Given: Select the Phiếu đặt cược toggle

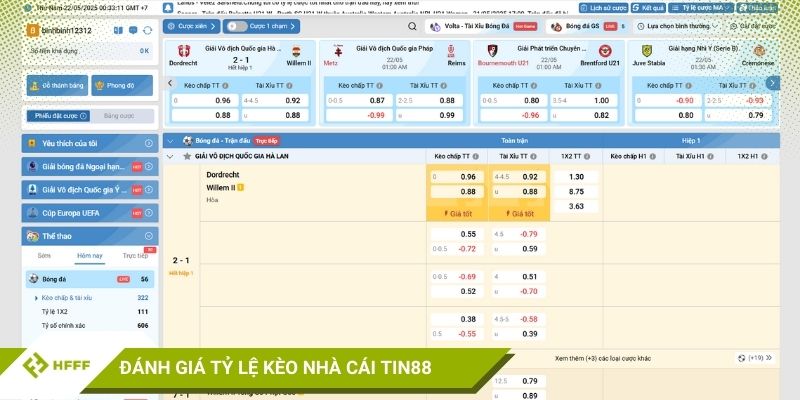Looking at the screenshot, I should point(58,116).
